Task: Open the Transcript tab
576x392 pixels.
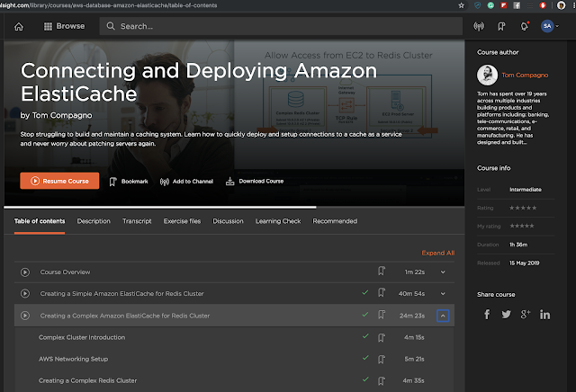Action: 137,221
